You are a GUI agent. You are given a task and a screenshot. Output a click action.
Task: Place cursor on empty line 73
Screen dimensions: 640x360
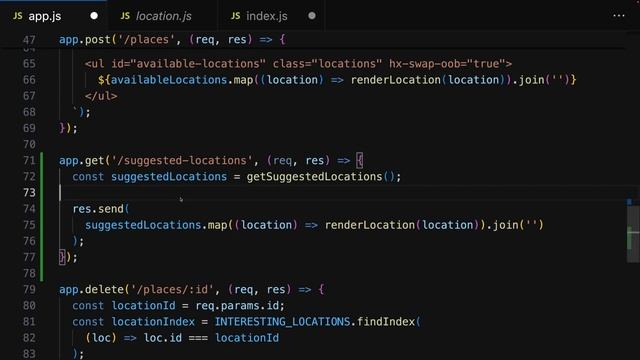click(343, 193)
